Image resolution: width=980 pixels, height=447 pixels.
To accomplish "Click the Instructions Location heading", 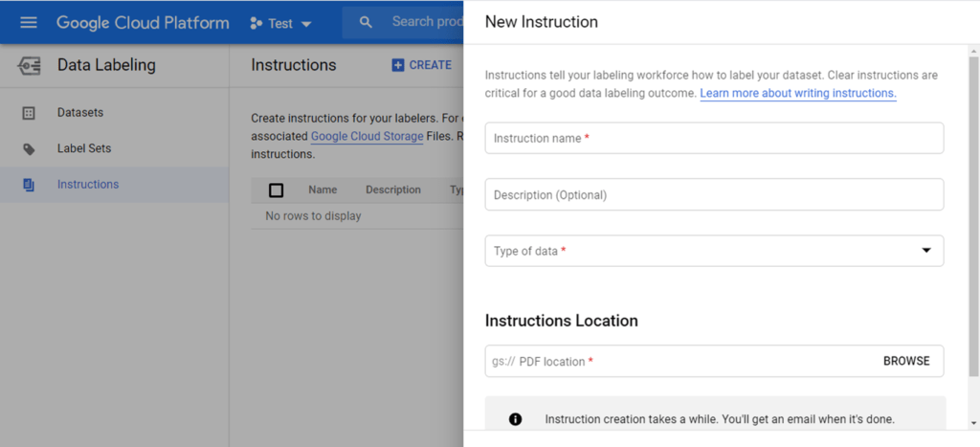I will 561,321.
